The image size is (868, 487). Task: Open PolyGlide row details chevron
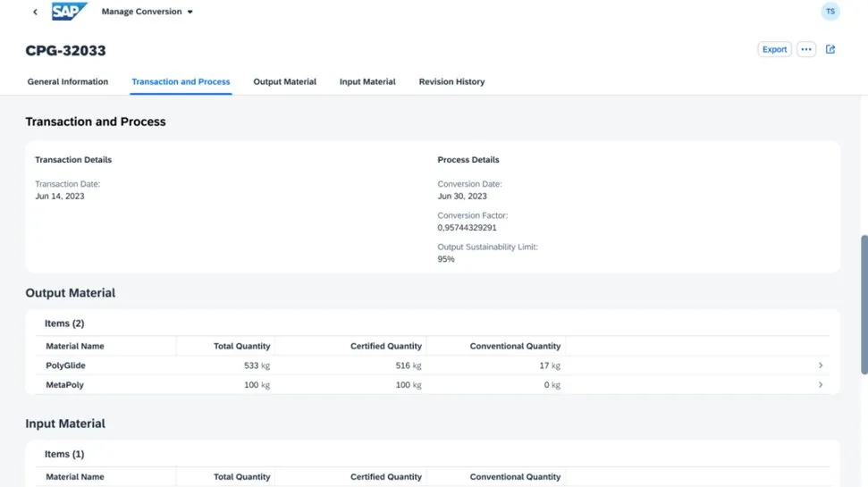821,365
